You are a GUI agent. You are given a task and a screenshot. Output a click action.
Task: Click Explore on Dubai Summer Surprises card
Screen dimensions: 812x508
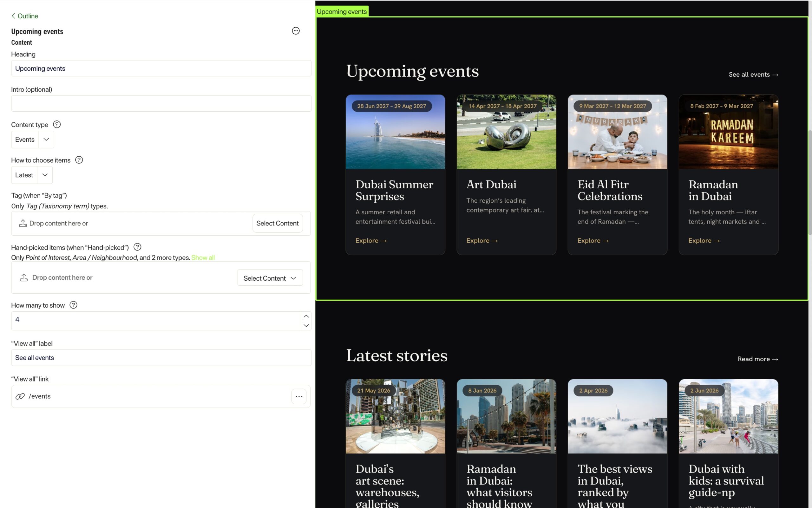pyautogui.click(x=371, y=241)
